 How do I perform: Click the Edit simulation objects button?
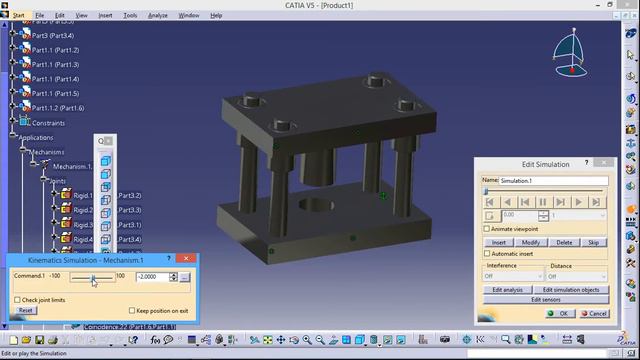click(571, 290)
